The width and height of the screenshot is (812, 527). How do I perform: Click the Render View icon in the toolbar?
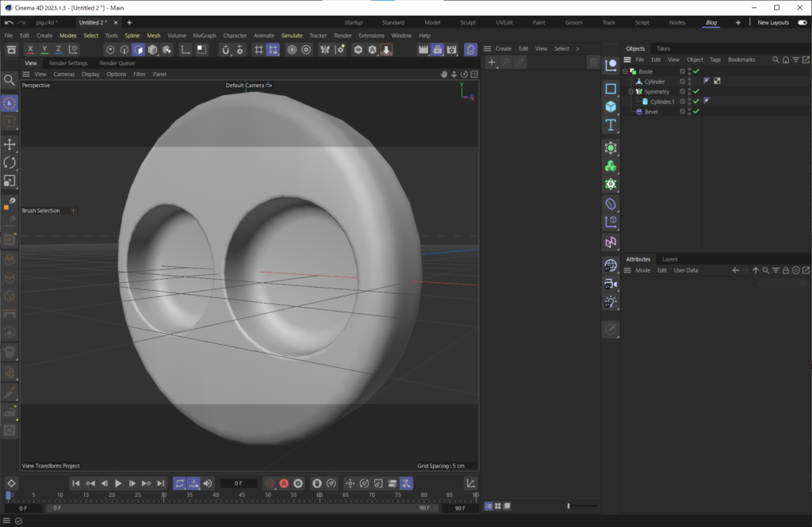[423, 49]
